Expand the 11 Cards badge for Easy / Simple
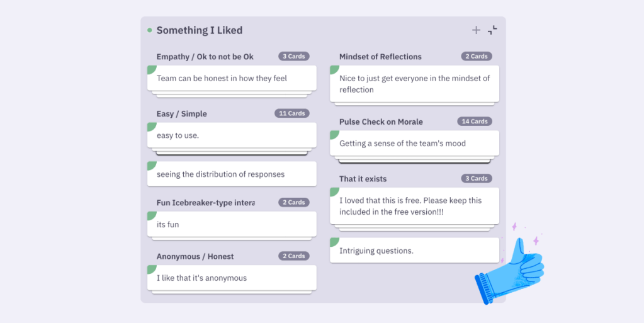Image resolution: width=644 pixels, height=323 pixels. pyautogui.click(x=292, y=113)
